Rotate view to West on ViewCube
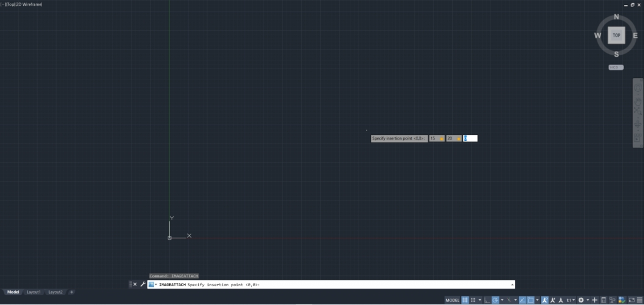The height and width of the screenshot is (305, 644). coord(597,35)
